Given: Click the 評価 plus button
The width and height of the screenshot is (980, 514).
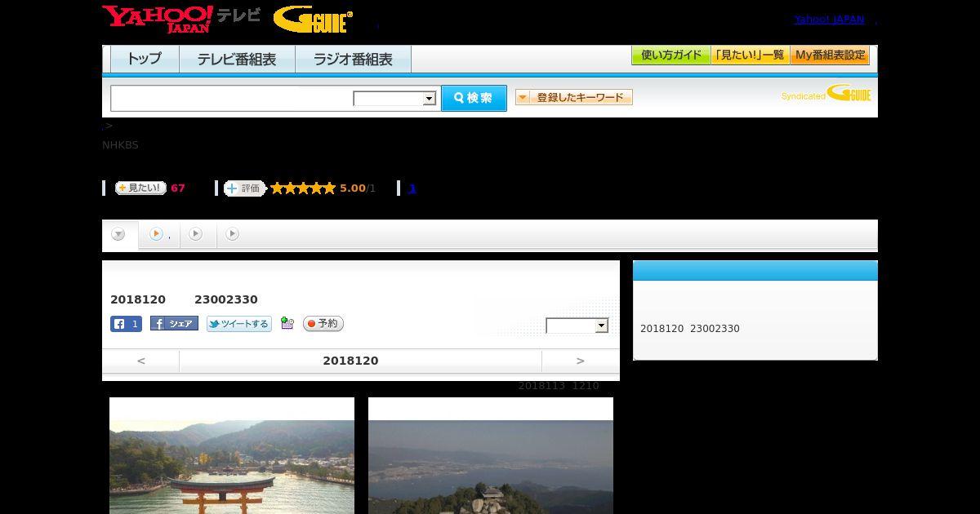Looking at the screenshot, I should coord(244,188).
